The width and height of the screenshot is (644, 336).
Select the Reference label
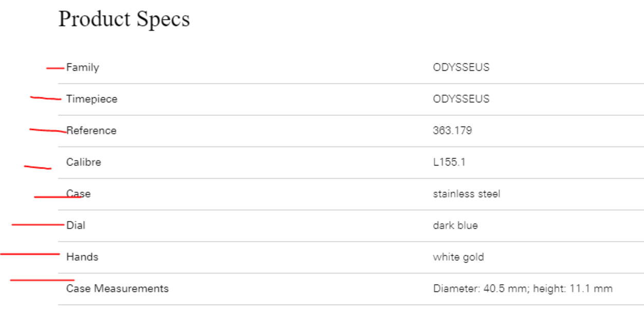(91, 130)
